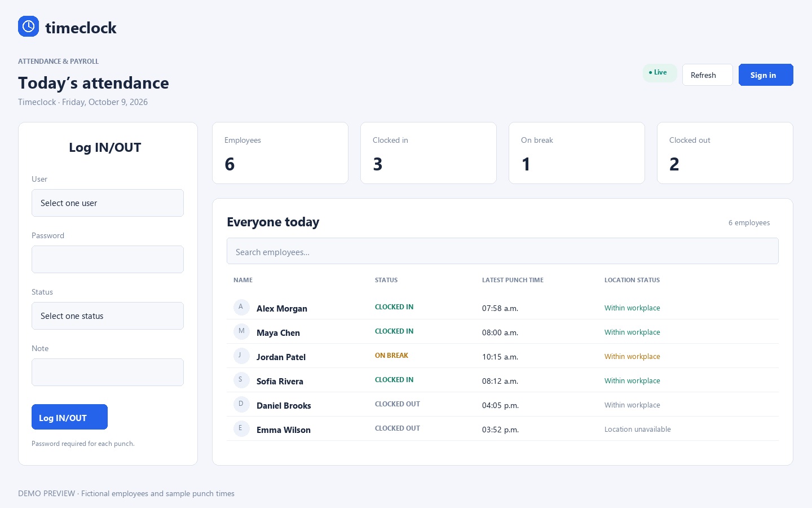The image size is (812, 508).
Task: Click the timeclock clock logo icon
Action: [28, 27]
